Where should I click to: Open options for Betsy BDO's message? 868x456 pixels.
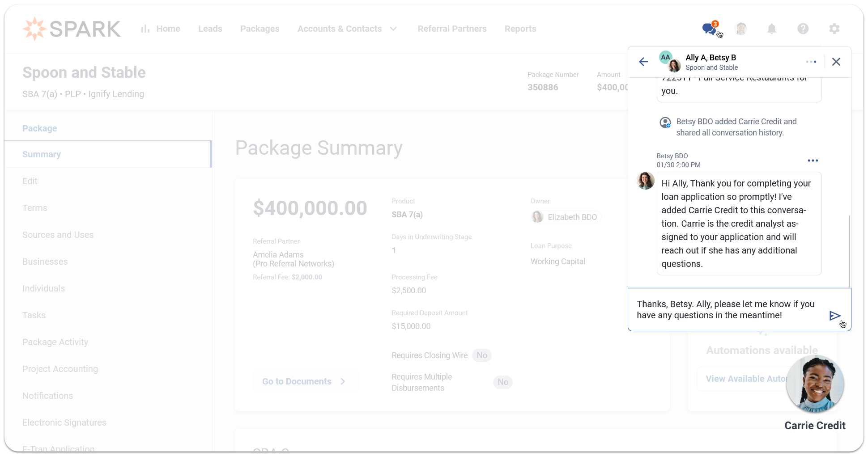[x=813, y=160]
